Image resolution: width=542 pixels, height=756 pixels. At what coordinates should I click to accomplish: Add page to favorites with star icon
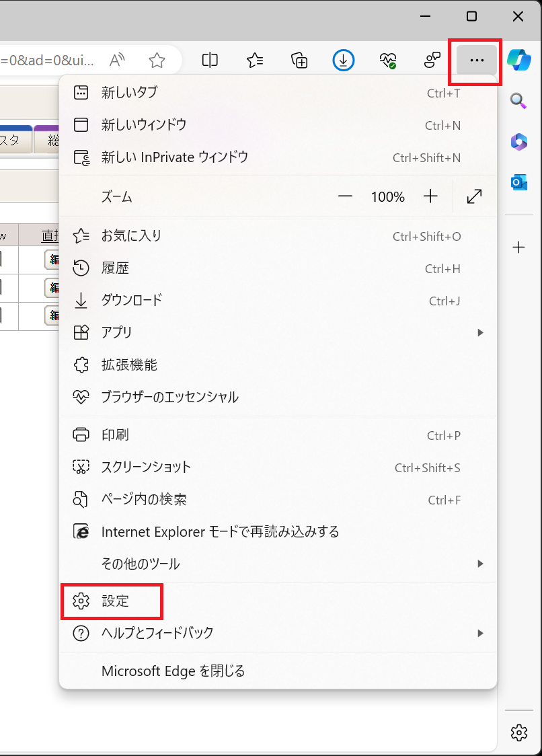[x=157, y=61]
